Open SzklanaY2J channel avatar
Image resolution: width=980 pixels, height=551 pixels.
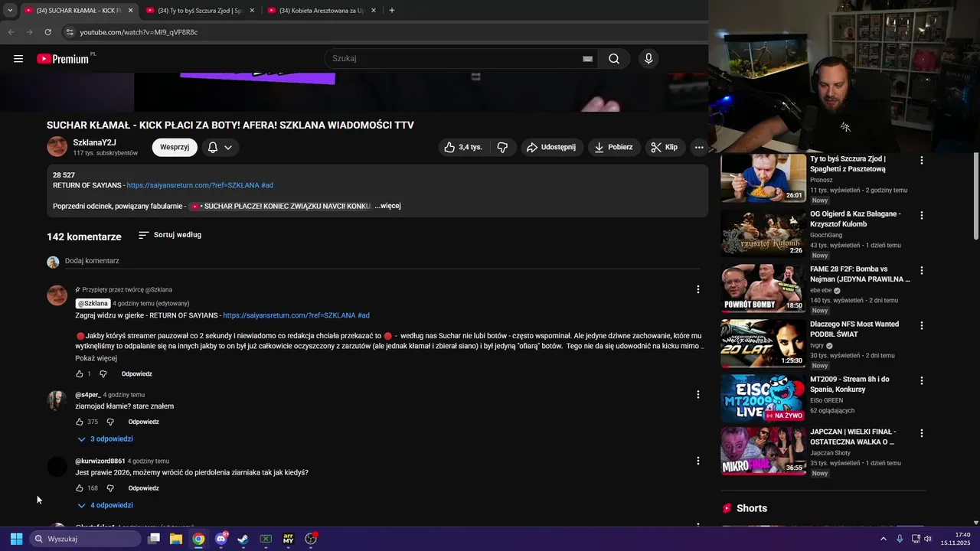57,147
